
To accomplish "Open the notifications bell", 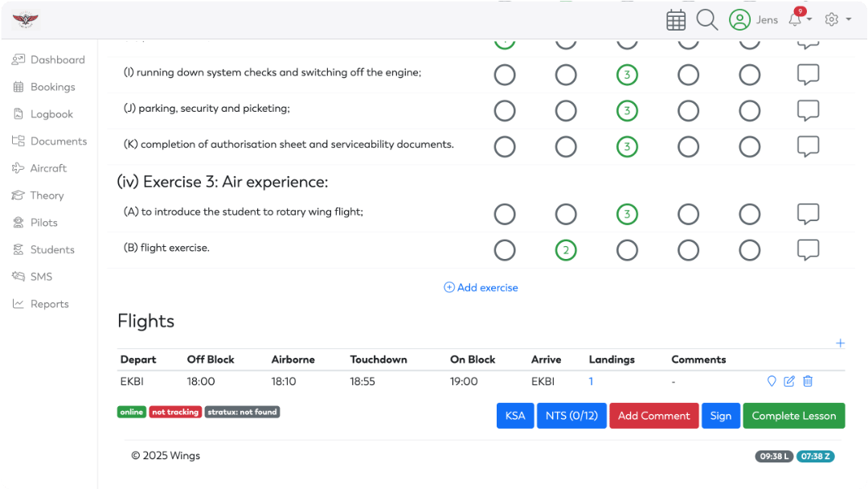I will click(x=796, y=20).
